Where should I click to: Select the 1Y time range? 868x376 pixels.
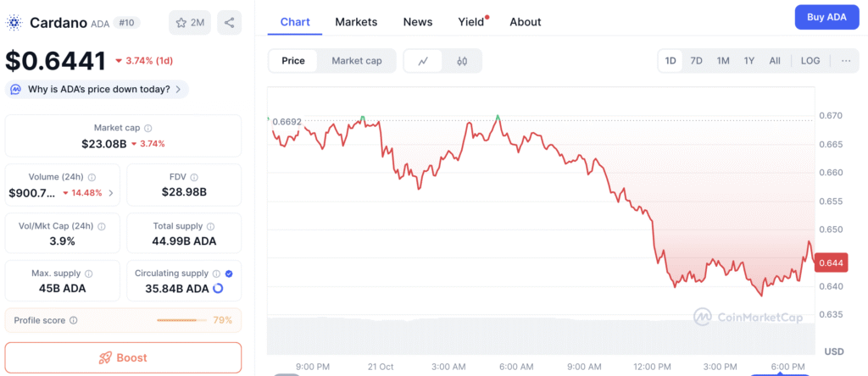pyautogui.click(x=749, y=61)
